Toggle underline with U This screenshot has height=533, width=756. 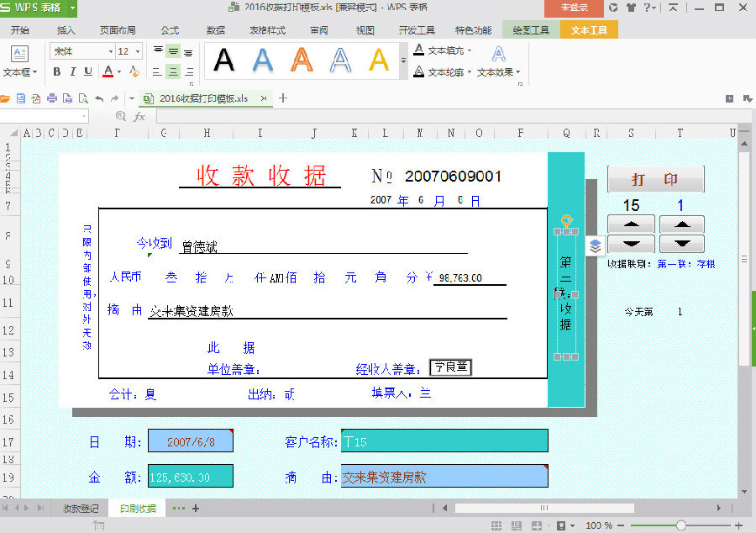point(88,71)
